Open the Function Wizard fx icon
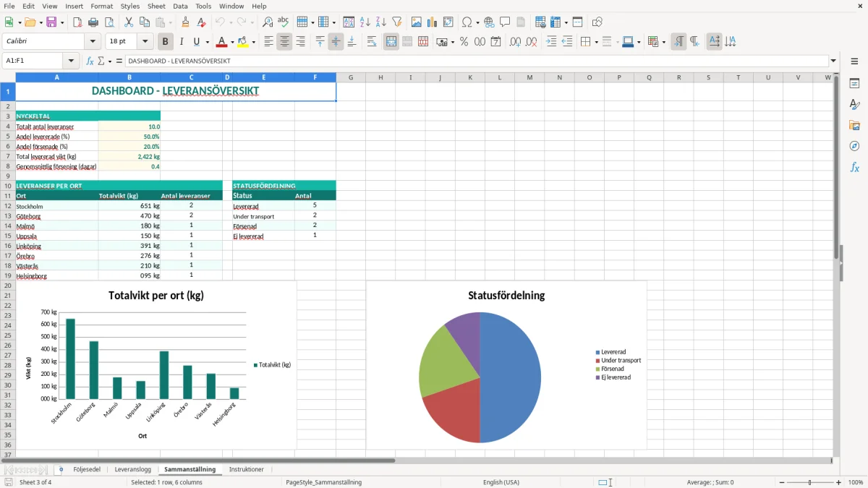868x488 pixels. (x=90, y=61)
